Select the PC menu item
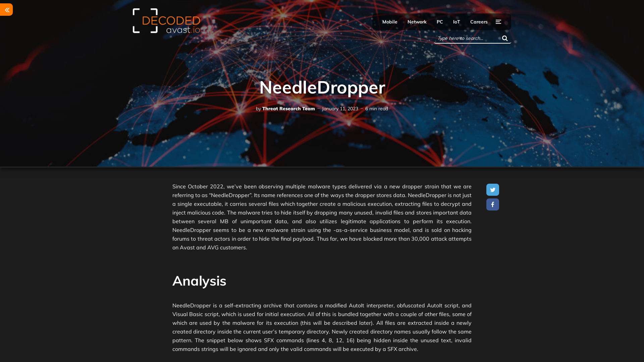The width and height of the screenshot is (644, 362). pyautogui.click(x=440, y=21)
